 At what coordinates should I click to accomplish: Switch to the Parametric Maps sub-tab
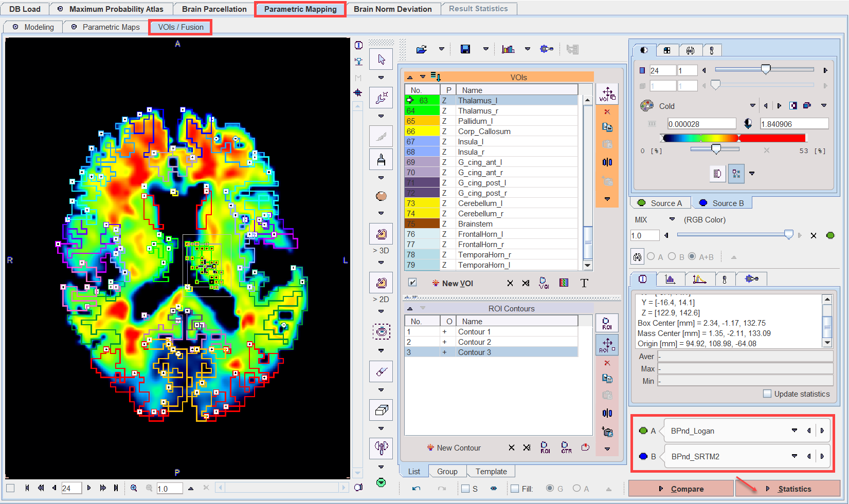106,27
